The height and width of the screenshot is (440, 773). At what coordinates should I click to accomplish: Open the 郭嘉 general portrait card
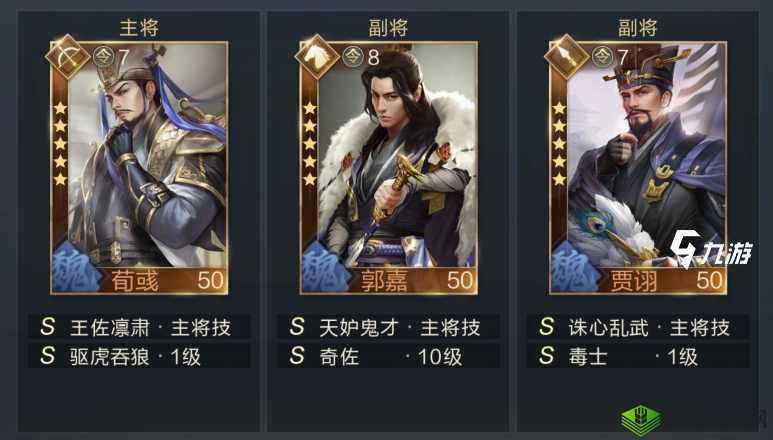pyautogui.click(x=388, y=168)
